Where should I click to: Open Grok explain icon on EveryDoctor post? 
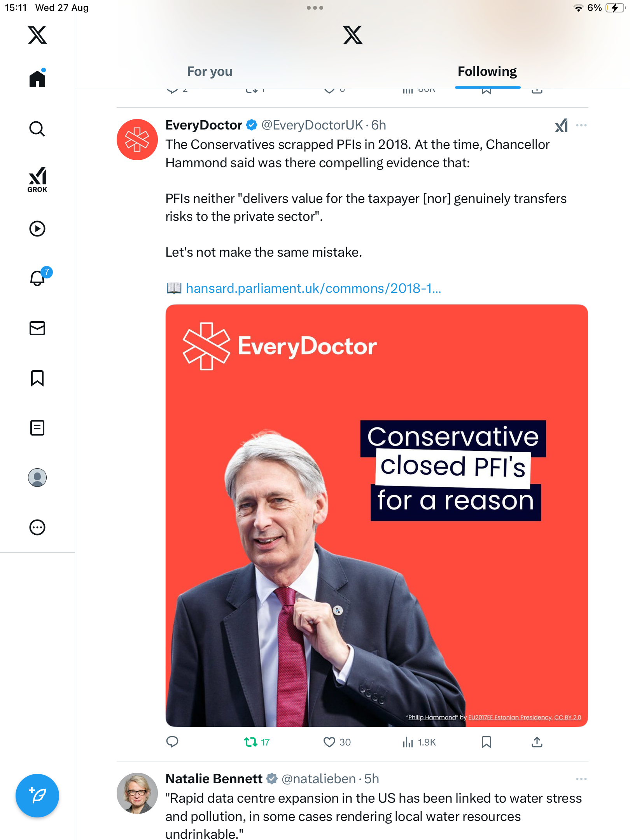coord(561,125)
